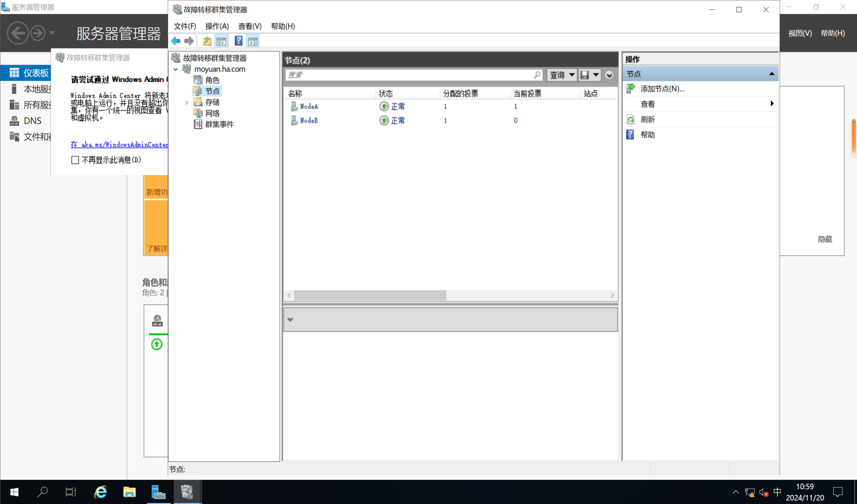This screenshot has height=504, width=857.
Task: Collapse the moyuan.ha.com cluster tree node
Action: (176, 69)
